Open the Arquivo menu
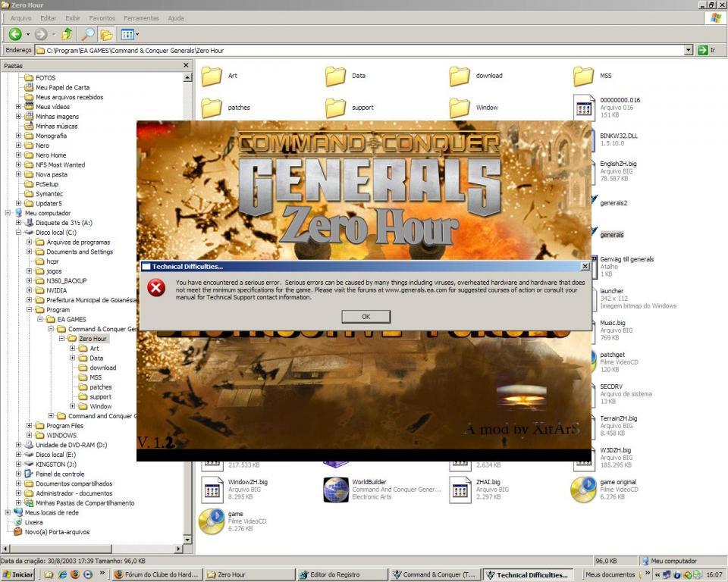Screen dimensions: 728x582 coord(21,18)
